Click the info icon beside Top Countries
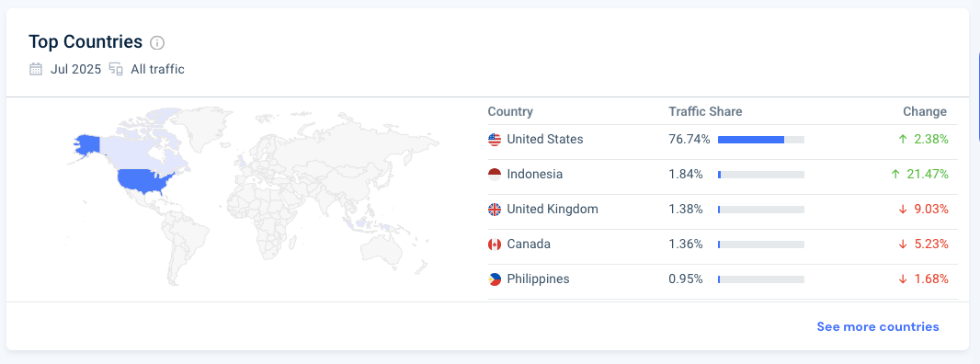This screenshot has height=364, width=980. pyautogui.click(x=157, y=43)
